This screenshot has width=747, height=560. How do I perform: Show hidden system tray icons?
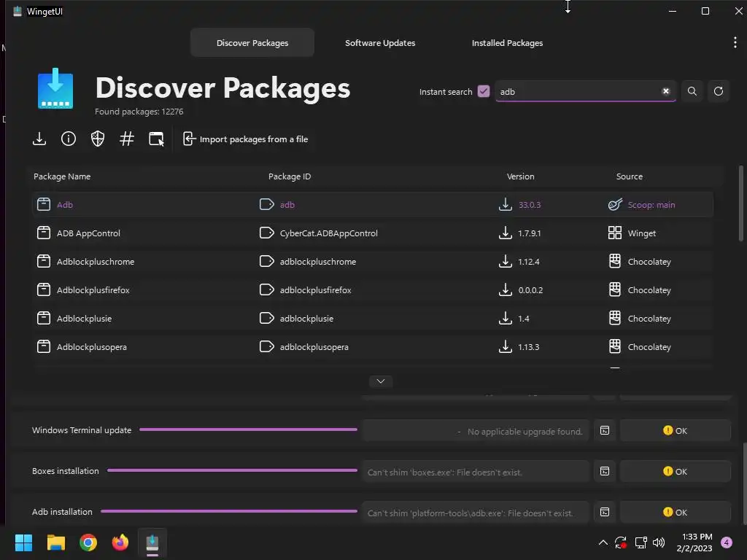[x=603, y=542]
